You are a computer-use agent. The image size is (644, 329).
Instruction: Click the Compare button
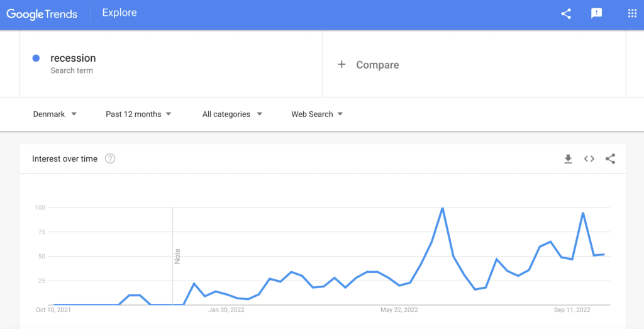pos(377,65)
